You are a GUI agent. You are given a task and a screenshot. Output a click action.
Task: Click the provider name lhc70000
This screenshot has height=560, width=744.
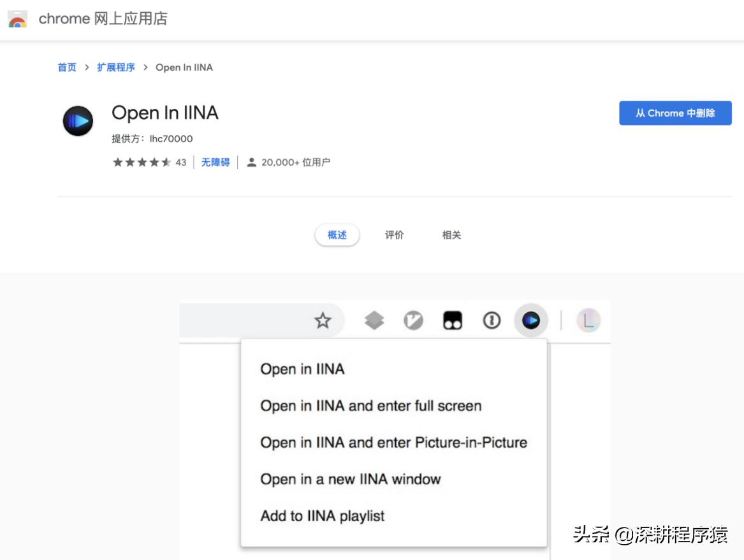[171, 139]
